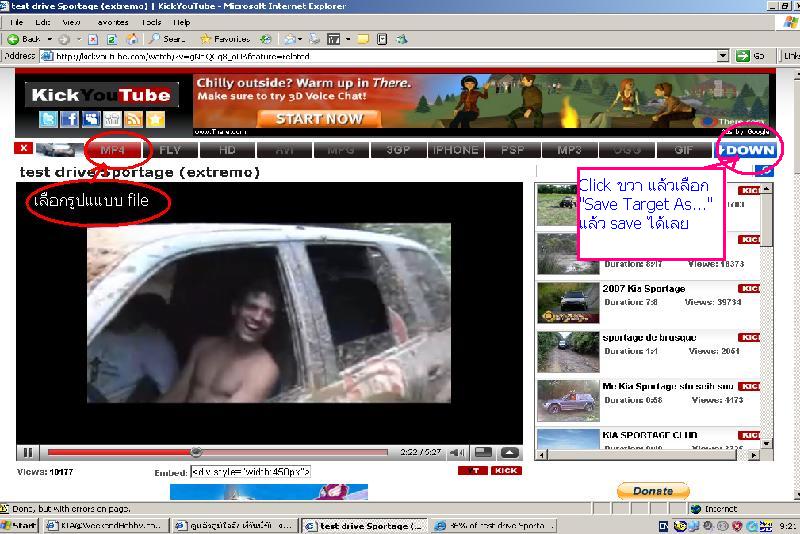Open the 2007 Kia Sportage video thumbnail
The width and height of the screenshot is (800, 534).
pos(567,302)
